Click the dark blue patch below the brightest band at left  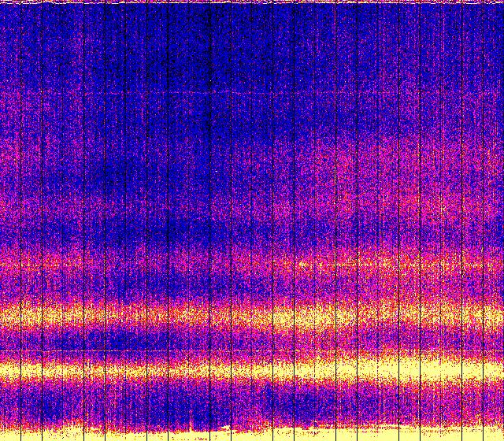pyautogui.click(x=47, y=406)
